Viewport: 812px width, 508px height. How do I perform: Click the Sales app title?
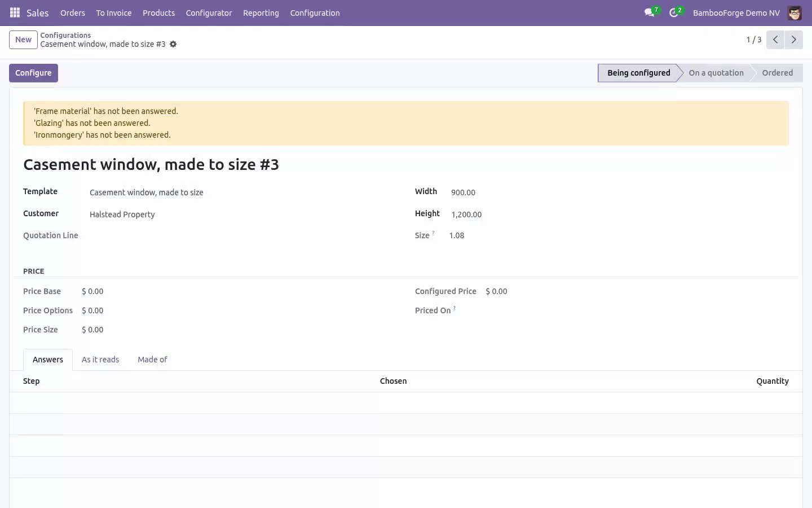38,12
